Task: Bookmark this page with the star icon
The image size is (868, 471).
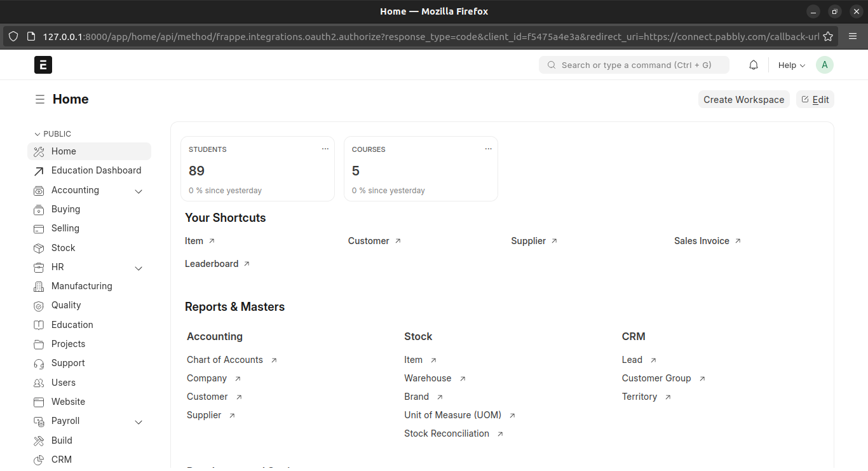Action: point(828,36)
